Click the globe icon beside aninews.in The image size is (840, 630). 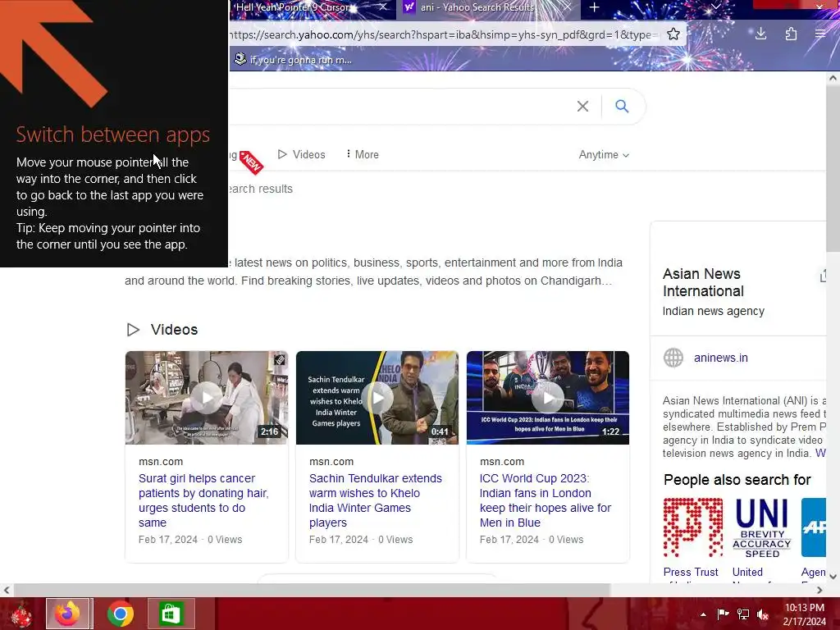673,358
